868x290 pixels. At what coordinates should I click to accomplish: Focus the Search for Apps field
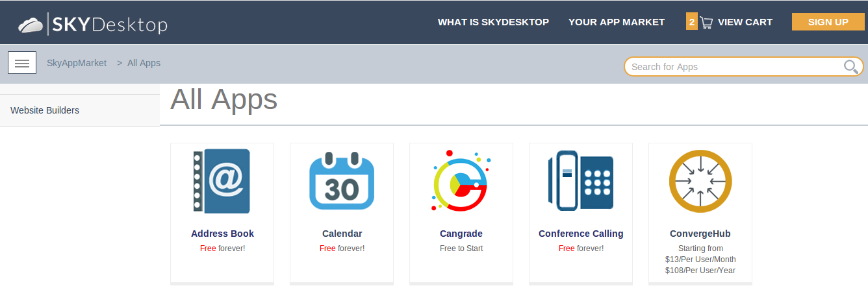click(x=734, y=66)
